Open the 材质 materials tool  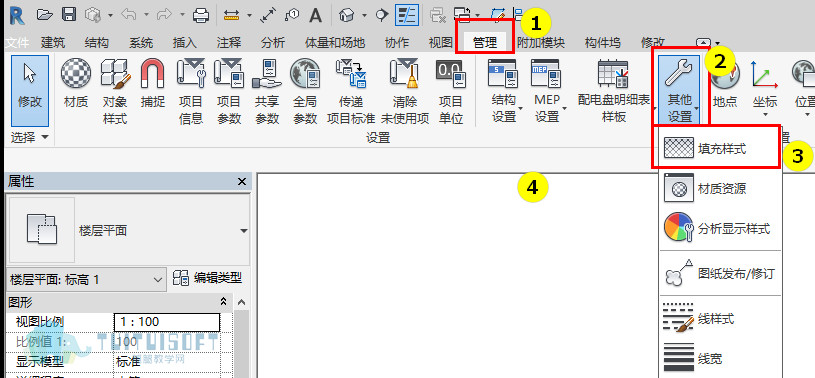point(76,84)
